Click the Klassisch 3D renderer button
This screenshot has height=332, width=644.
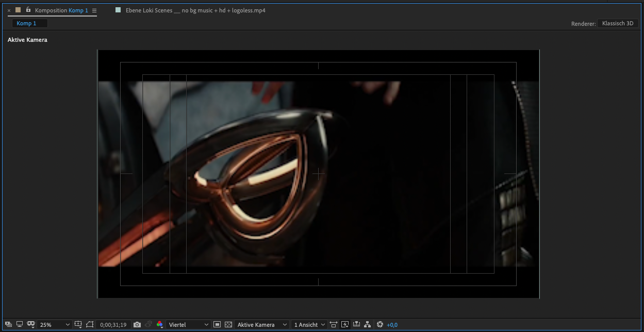617,23
